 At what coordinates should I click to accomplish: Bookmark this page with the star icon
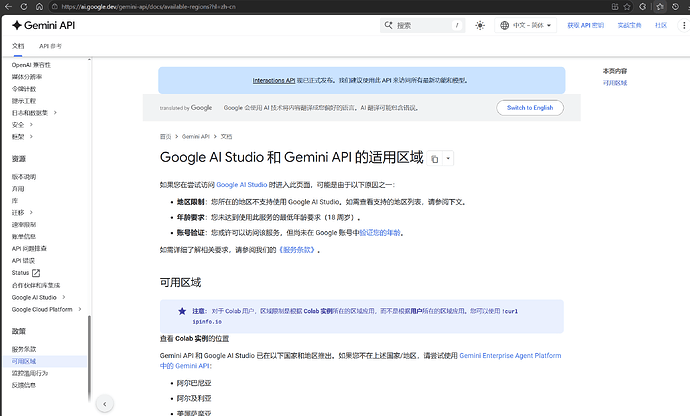627,7
